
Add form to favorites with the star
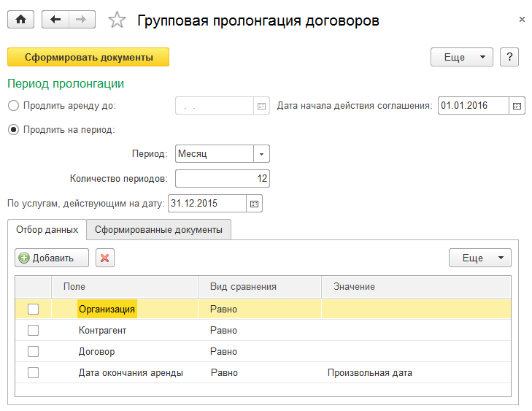(117, 20)
